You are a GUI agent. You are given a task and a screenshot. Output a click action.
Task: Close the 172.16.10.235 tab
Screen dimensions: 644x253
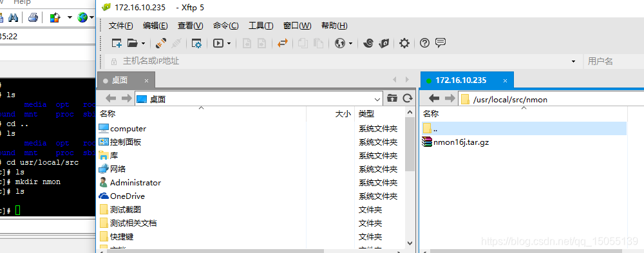(506, 80)
